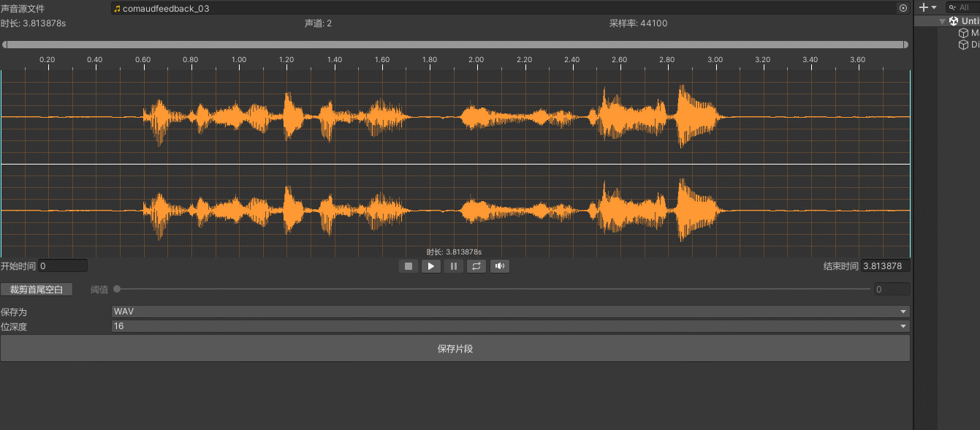Open object picker for audio source file
This screenshot has height=430, width=980.
tap(903, 8)
